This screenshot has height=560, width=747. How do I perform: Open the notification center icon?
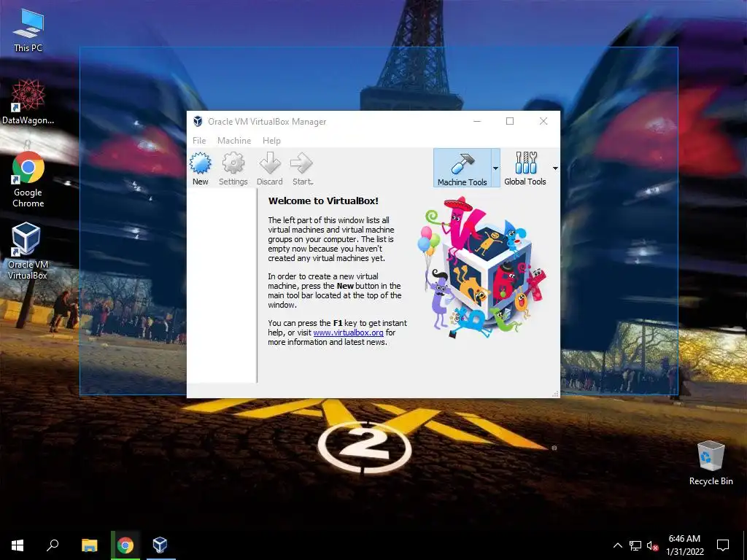[723, 545]
